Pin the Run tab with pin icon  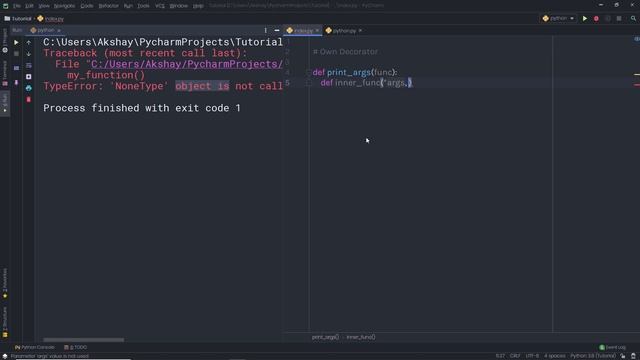pos(16,83)
